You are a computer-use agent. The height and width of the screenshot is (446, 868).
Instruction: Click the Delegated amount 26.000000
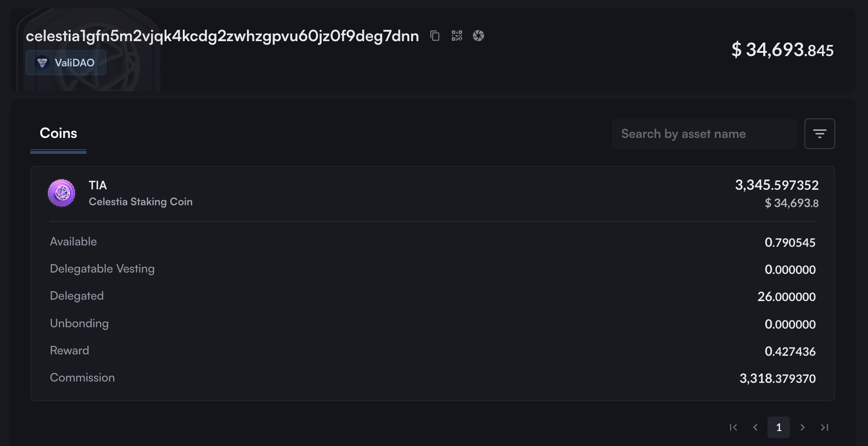[x=786, y=297]
